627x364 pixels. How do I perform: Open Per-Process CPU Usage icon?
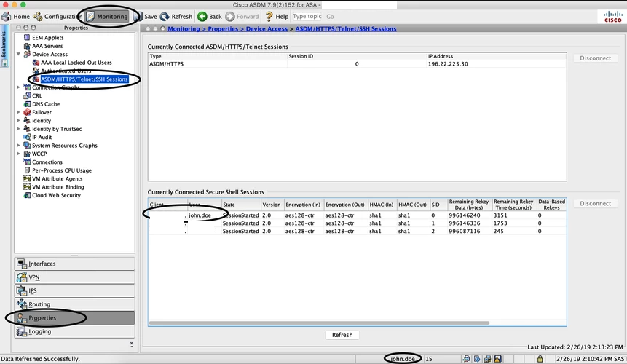(27, 170)
